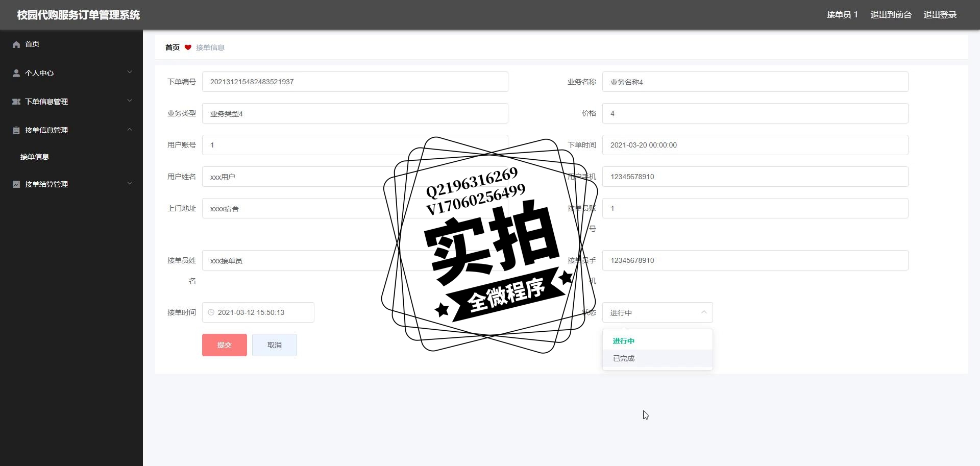980x466 pixels.
Task: Open 首页 in the sidebar
Action: click(71, 44)
